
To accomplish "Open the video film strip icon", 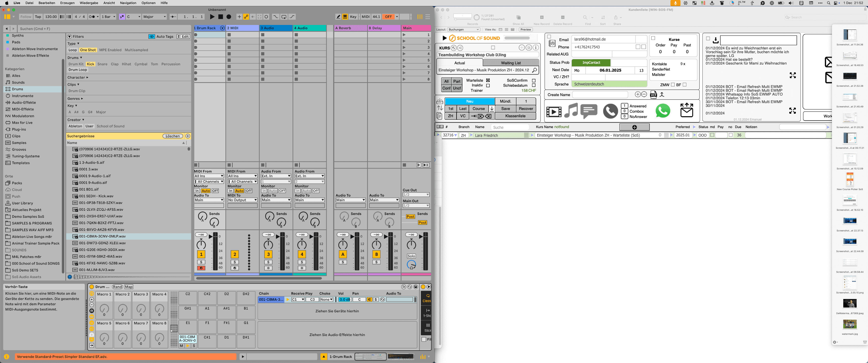I will pos(554,111).
